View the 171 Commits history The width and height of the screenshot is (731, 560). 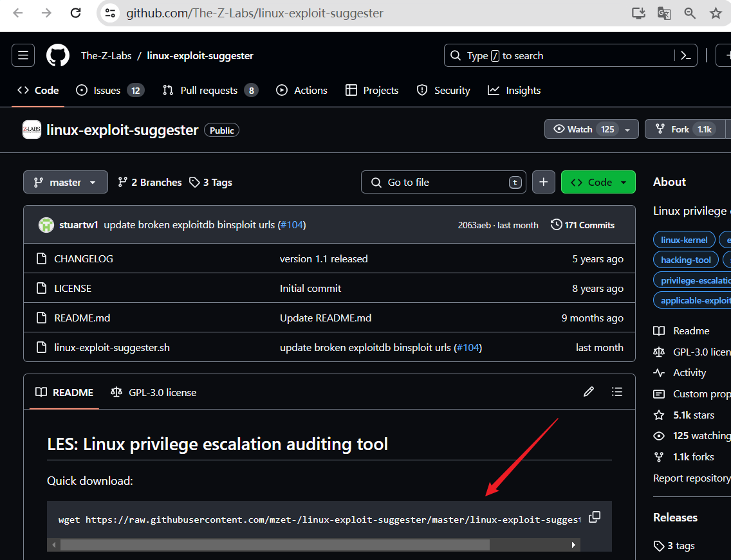click(x=582, y=225)
